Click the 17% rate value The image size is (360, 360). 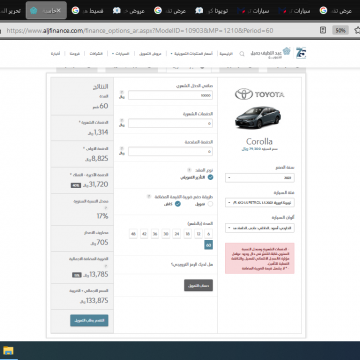102,216
